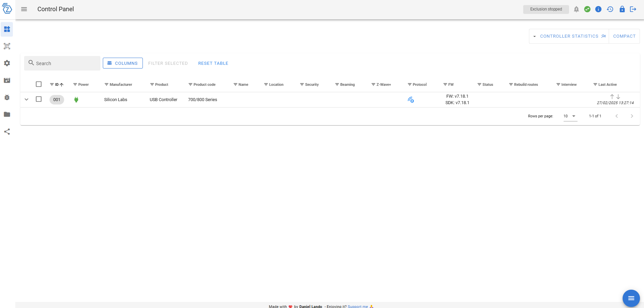Open the Rows per page dropdown
Viewport: 644px width, 308px height.
click(x=570, y=116)
